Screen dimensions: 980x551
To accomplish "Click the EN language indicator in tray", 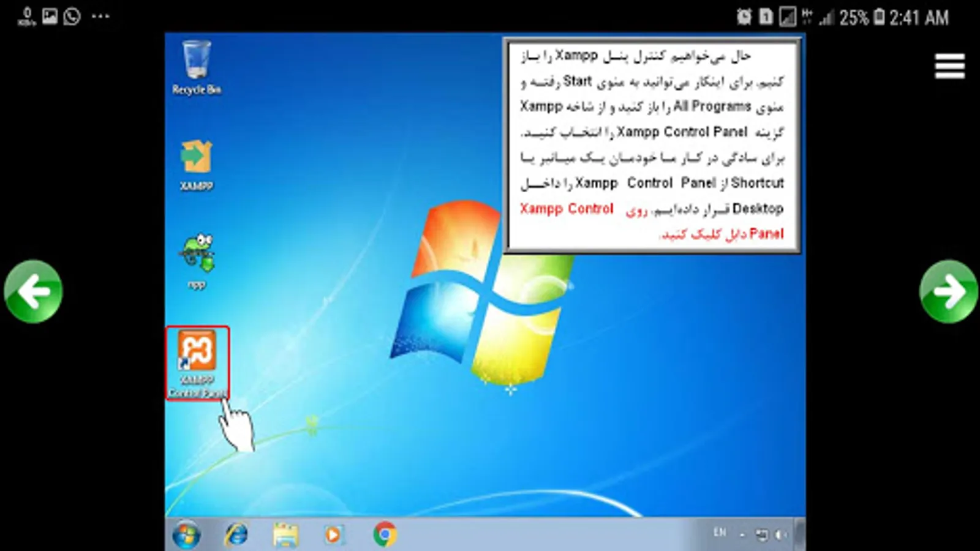I will coord(720,533).
